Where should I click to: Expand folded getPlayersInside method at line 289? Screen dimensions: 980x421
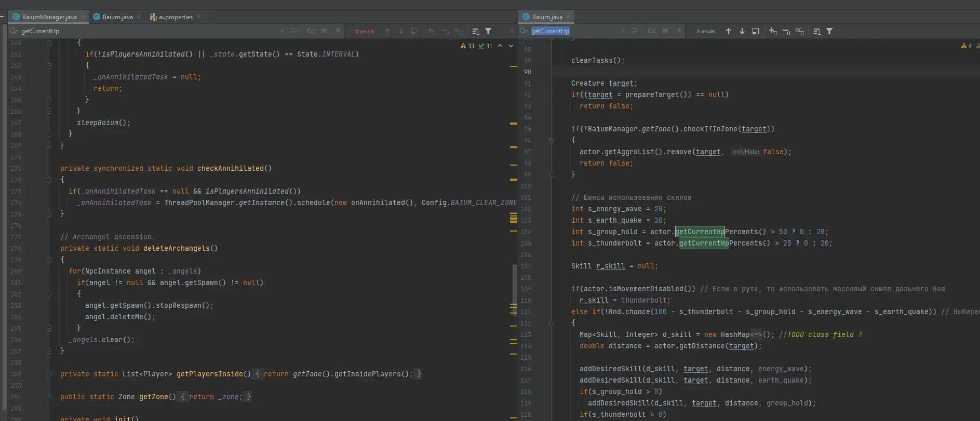49,374
